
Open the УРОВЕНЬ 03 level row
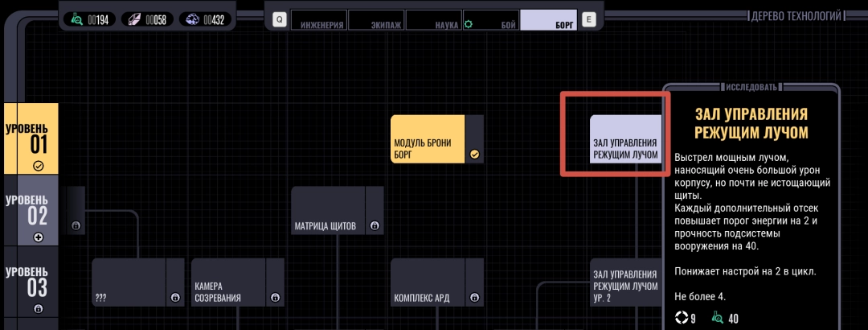pyautogui.click(x=31, y=282)
